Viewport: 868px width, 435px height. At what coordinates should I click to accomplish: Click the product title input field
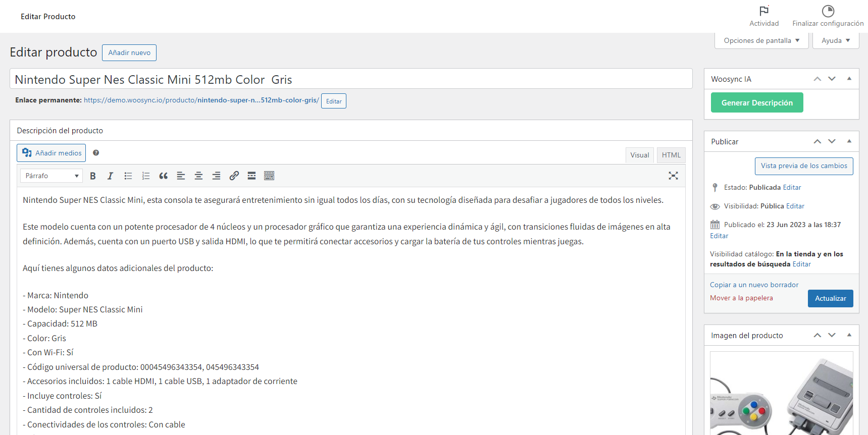(x=351, y=79)
